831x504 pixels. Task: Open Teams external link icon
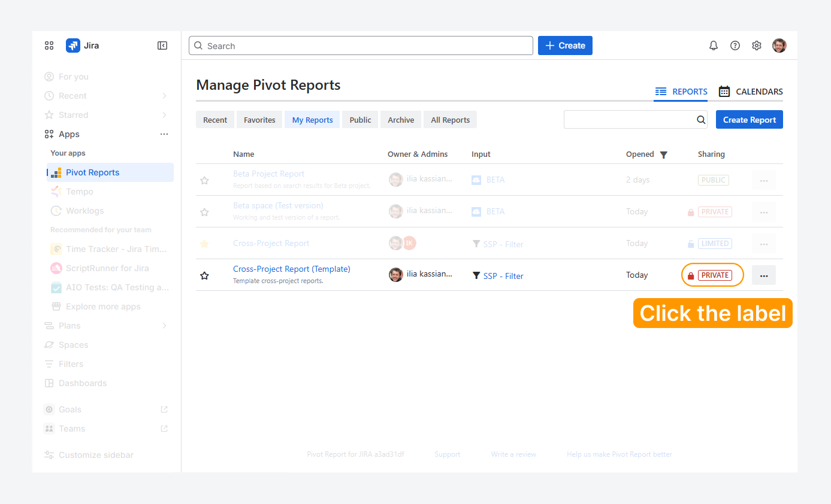(x=164, y=429)
